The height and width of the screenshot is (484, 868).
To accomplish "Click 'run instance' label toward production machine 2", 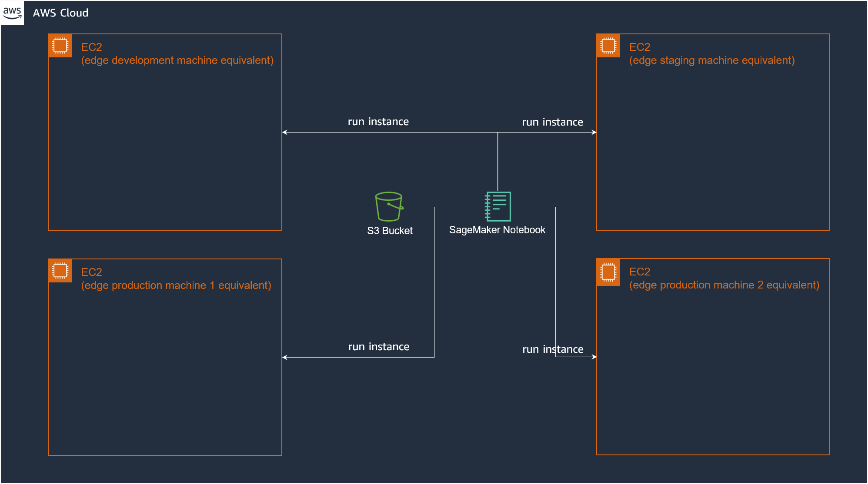I will click(x=553, y=349).
